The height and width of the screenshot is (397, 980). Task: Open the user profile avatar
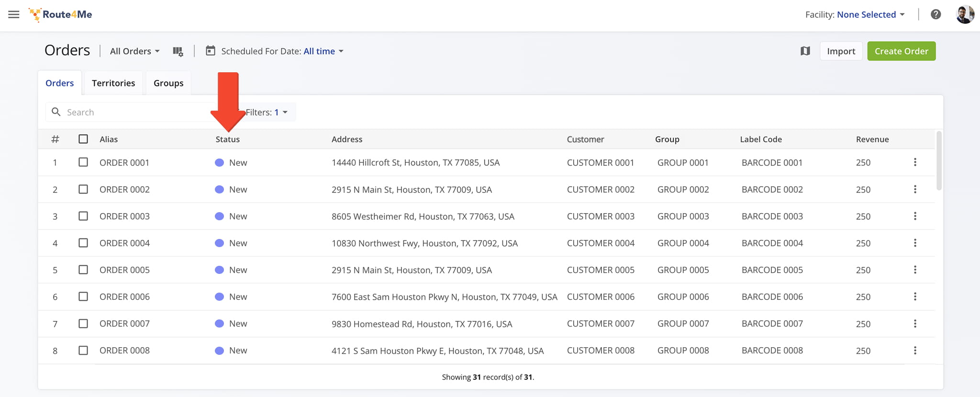(965, 14)
